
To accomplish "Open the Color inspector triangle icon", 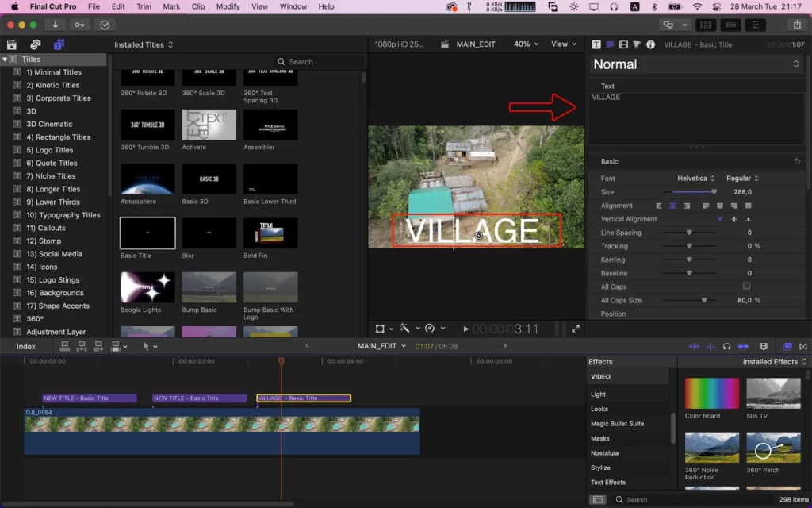I will [x=637, y=44].
